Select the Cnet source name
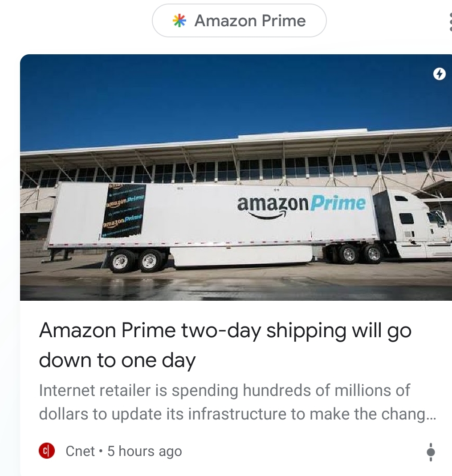 pyautogui.click(x=80, y=451)
